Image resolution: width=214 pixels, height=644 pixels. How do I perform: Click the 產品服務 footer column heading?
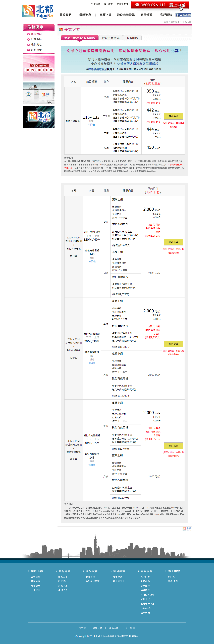tap(92, 571)
